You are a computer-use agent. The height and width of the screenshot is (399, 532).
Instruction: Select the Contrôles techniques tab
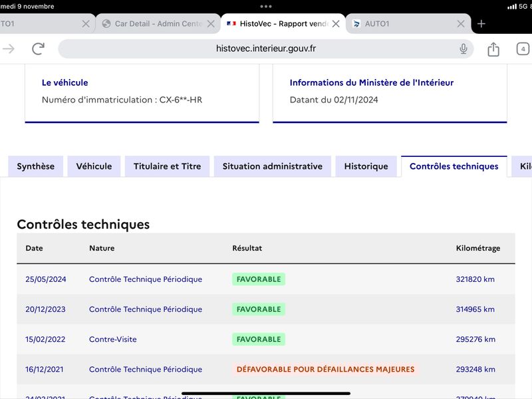pos(454,166)
